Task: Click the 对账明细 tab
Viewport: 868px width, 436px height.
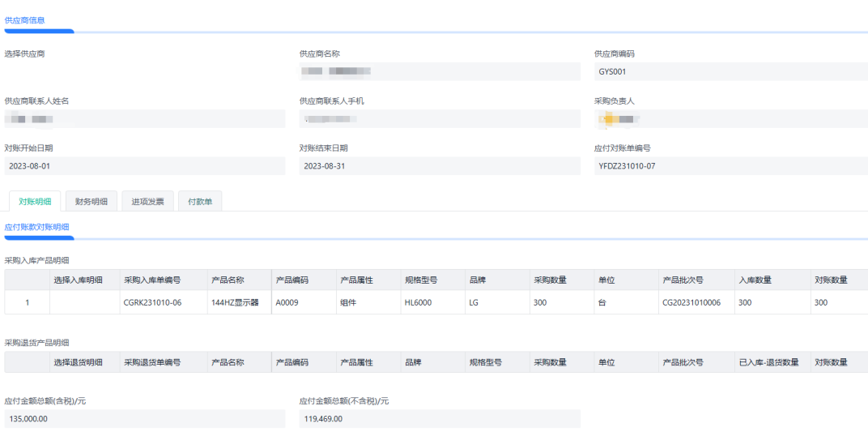Action: [x=35, y=201]
